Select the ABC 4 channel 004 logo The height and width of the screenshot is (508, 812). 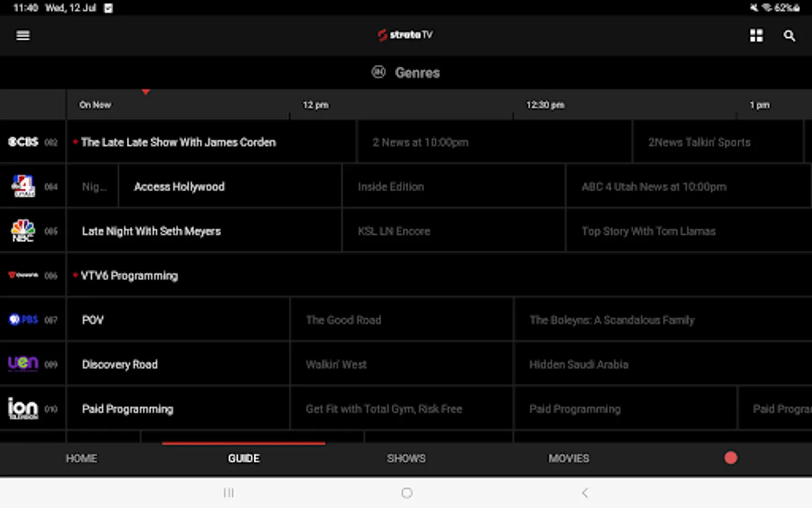coord(23,186)
